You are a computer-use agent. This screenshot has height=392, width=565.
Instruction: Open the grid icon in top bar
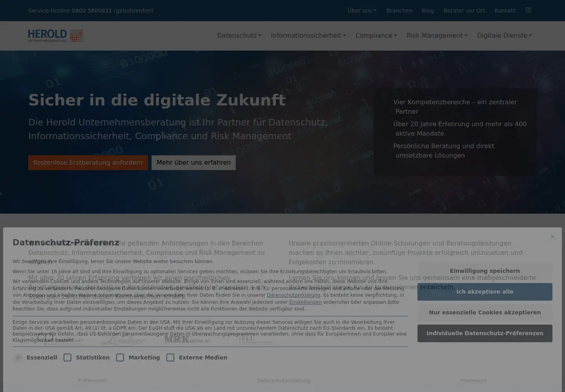pyautogui.click(x=529, y=10)
